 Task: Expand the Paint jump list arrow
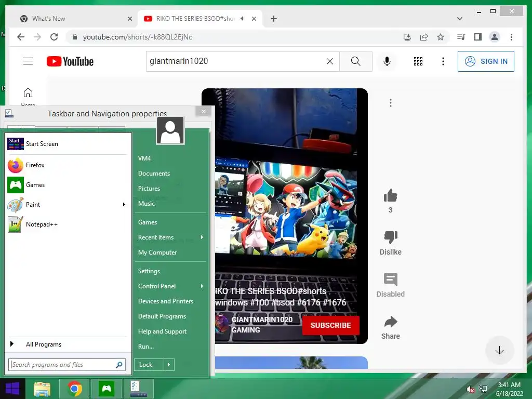tap(124, 205)
